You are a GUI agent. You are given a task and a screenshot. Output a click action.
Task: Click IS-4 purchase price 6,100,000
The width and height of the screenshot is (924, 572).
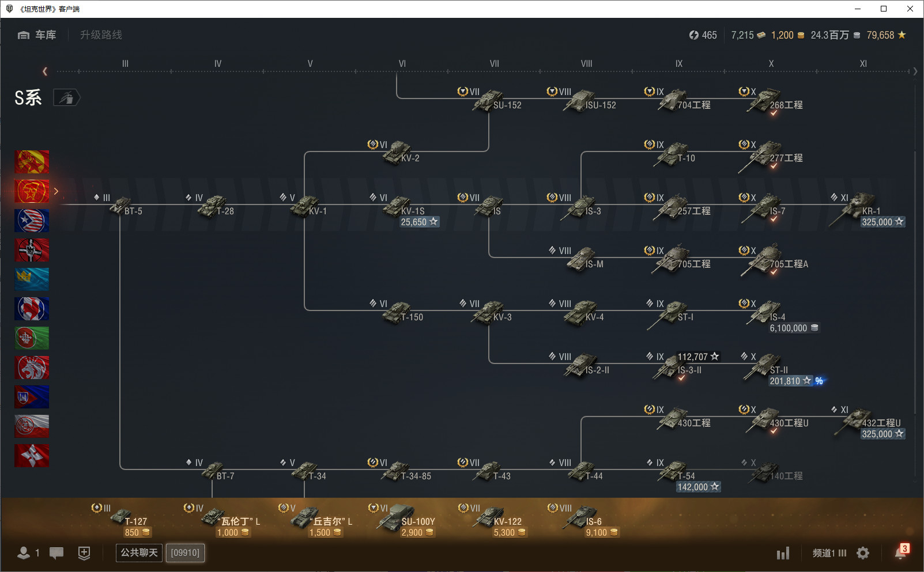[x=794, y=328]
